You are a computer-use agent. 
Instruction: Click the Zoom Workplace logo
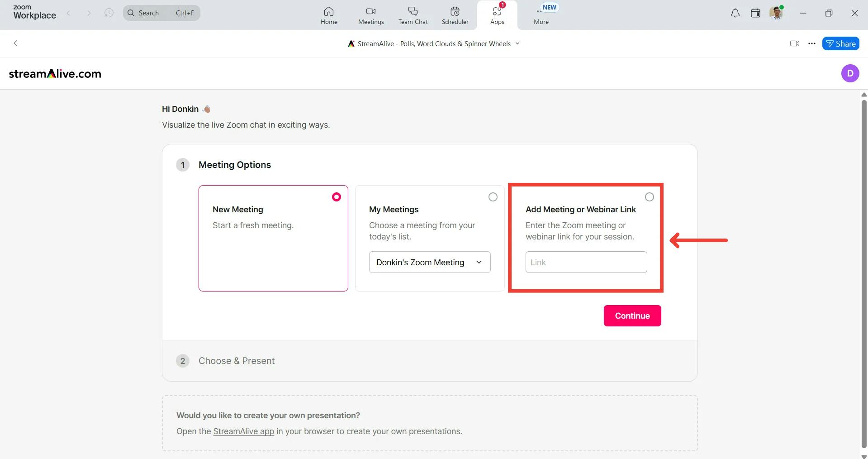[34, 12]
